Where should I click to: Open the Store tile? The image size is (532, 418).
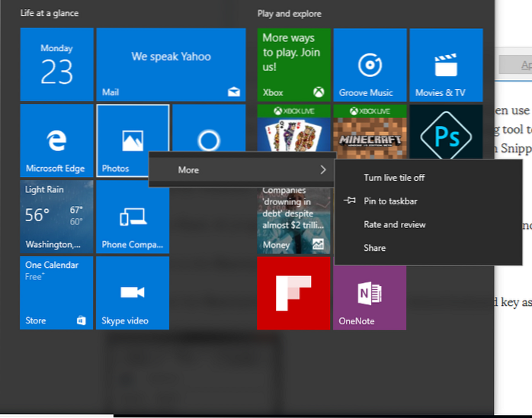pos(56,293)
